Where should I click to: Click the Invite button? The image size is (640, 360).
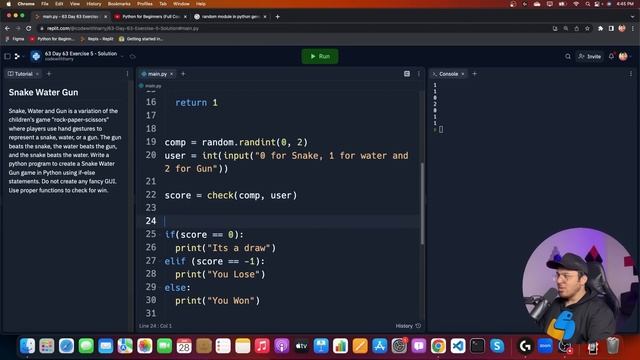(590, 56)
